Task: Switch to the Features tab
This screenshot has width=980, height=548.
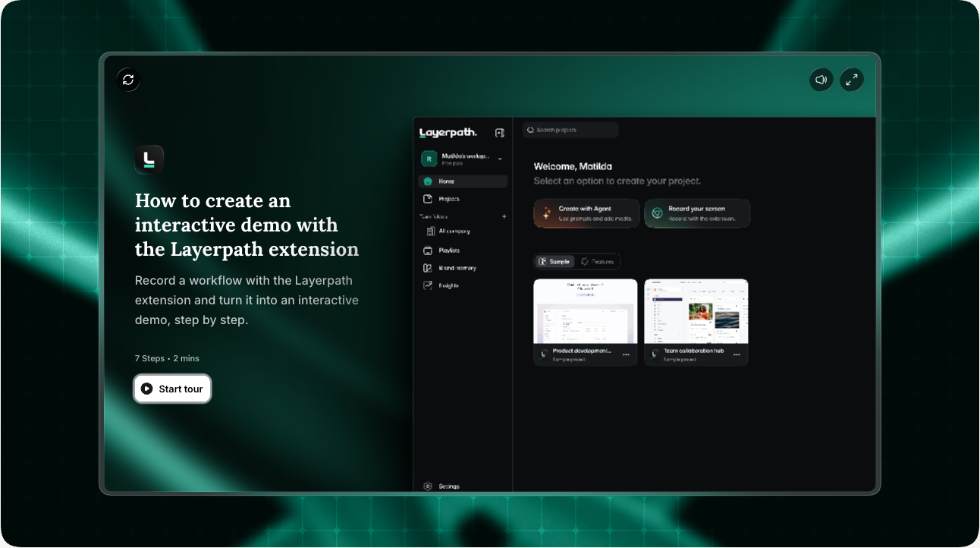Action: (x=598, y=262)
